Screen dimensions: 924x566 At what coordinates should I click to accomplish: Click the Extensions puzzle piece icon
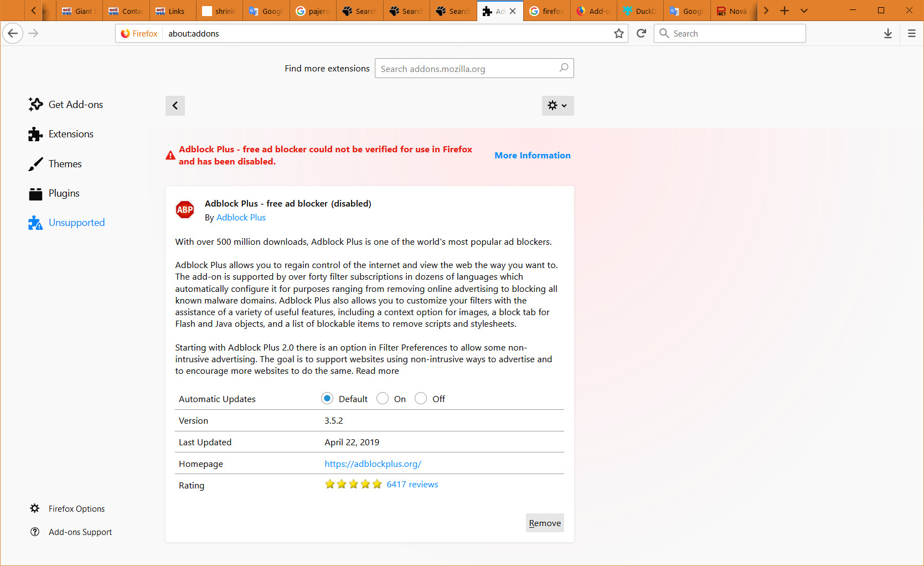click(x=35, y=134)
